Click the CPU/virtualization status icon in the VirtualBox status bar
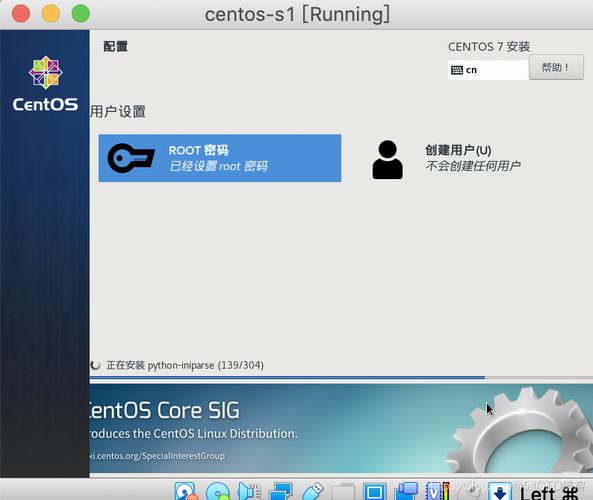 [438, 491]
